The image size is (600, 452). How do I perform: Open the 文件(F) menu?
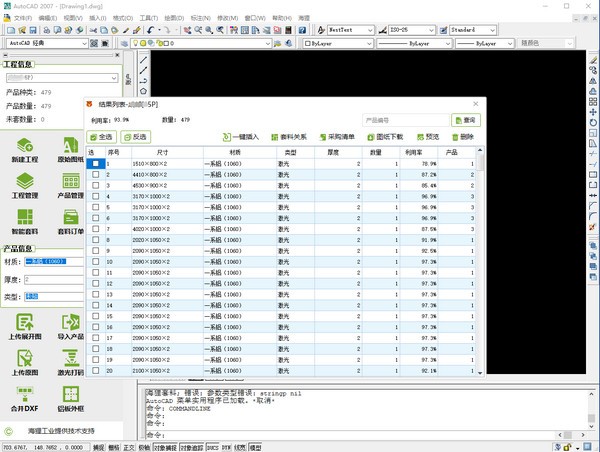click(22, 18)
